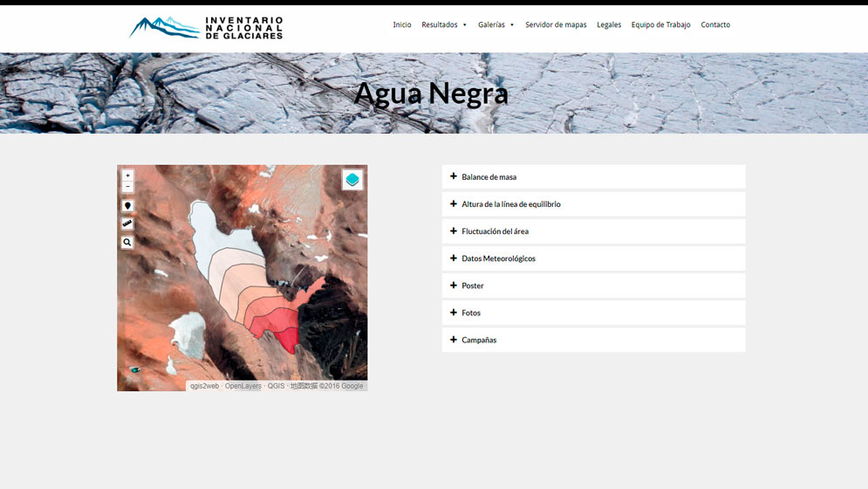Image resolution: width=868 pixels, height=489 pixels.
Task: Select the map measure ruler tool
Action: click(x=128, y=224)
